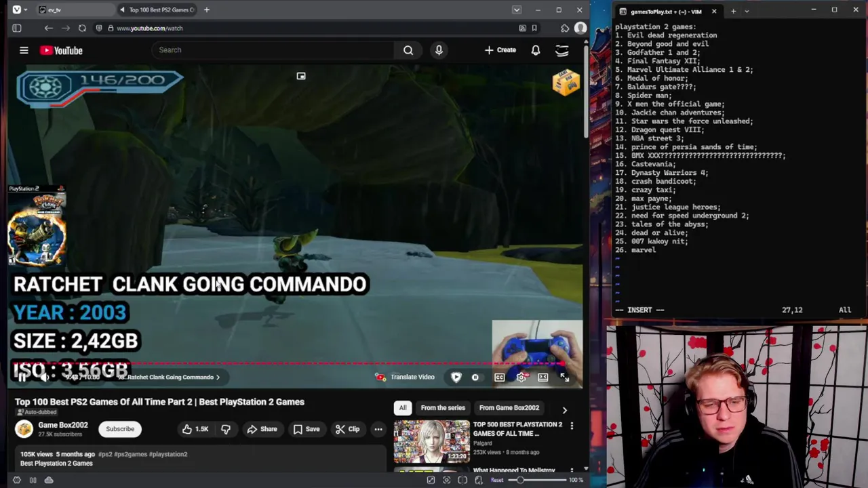Open the browser extensions puzzle icon
This screenshot has height=488, width=868.
pyautogui.click(x=564, y=28)
